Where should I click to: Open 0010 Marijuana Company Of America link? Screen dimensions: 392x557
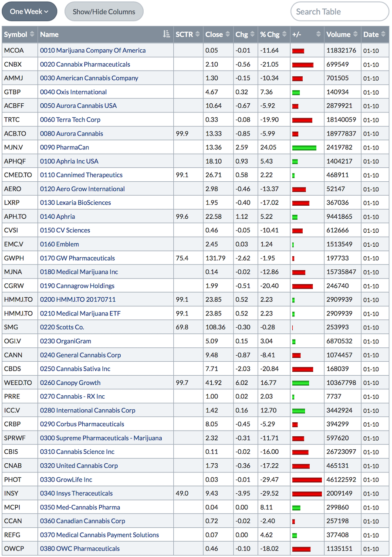click(x=93, y=50)
